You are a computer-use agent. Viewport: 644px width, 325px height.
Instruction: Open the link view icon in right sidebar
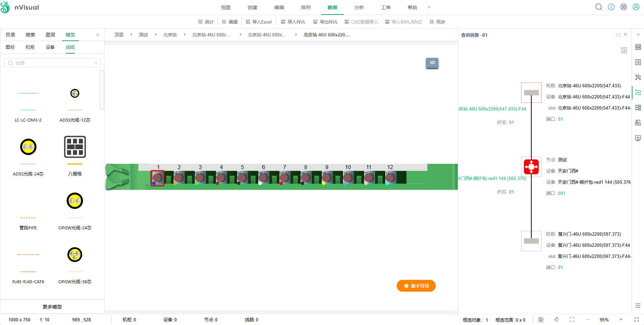coord(638,92)
